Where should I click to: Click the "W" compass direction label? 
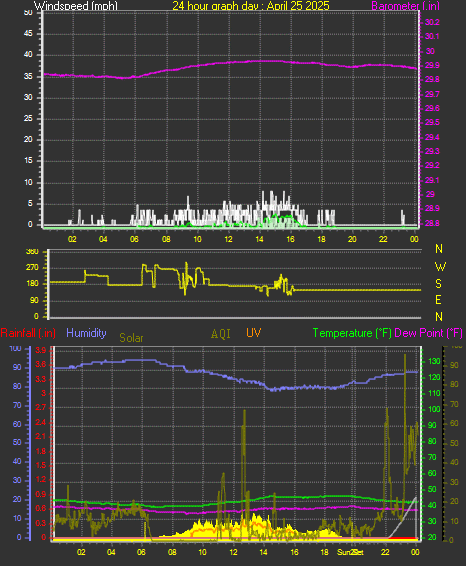(440, 267)
